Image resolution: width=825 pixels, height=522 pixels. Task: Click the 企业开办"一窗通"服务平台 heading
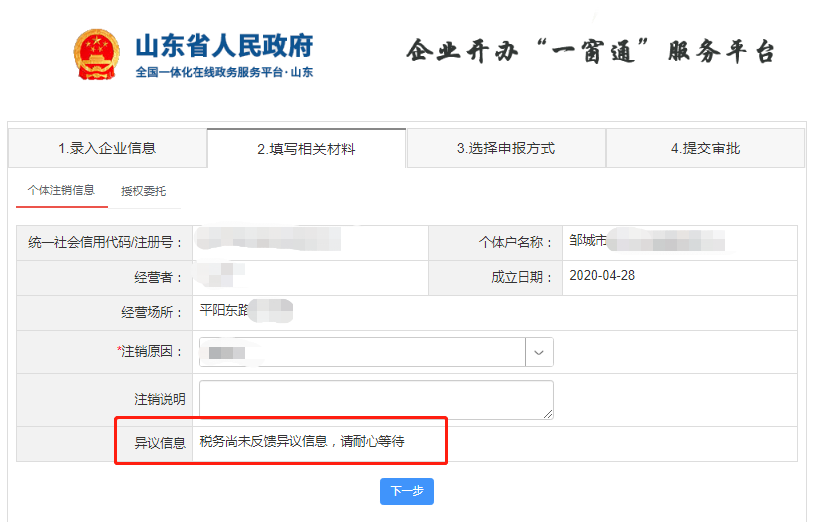click(x=590, y=52)
